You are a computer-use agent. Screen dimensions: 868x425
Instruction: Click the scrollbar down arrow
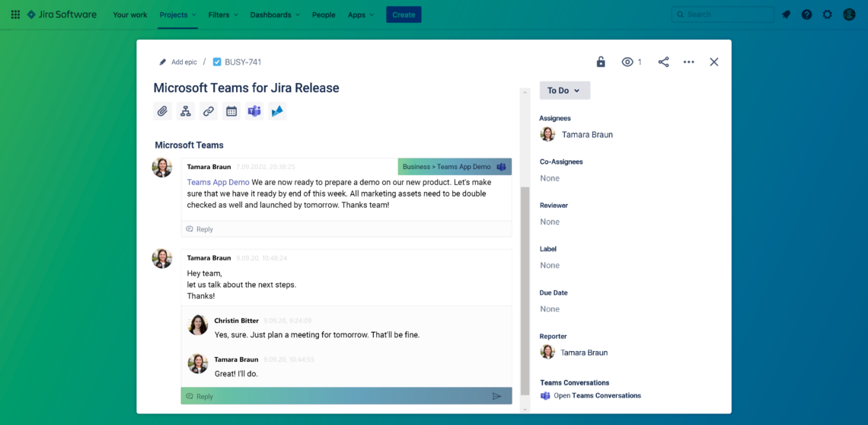pos(525,409)
